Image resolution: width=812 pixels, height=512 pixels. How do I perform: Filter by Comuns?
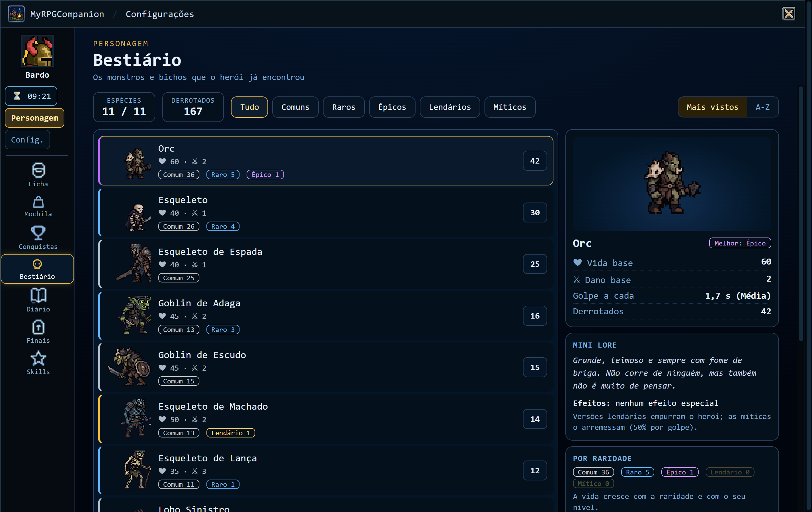click(x=296, y=107)
